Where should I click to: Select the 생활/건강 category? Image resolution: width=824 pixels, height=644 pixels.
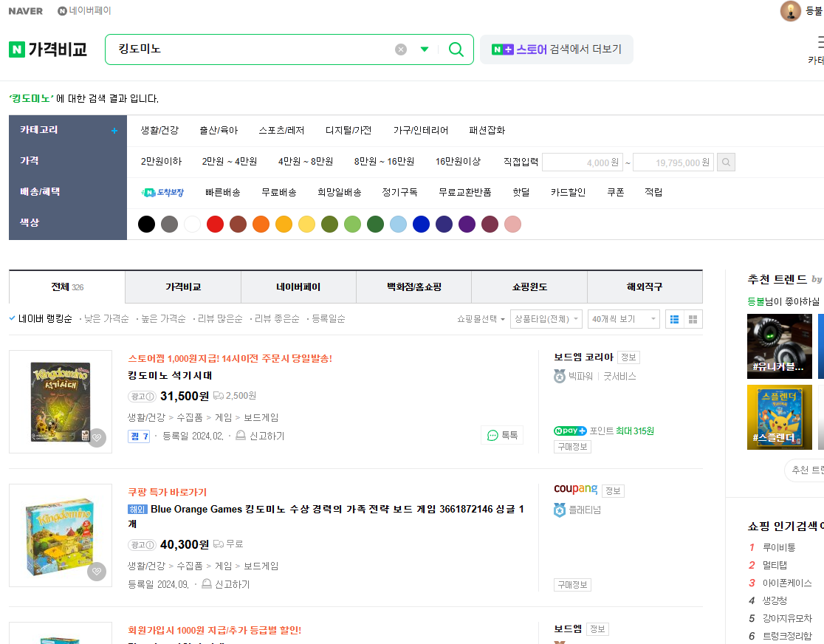[159, 130]
